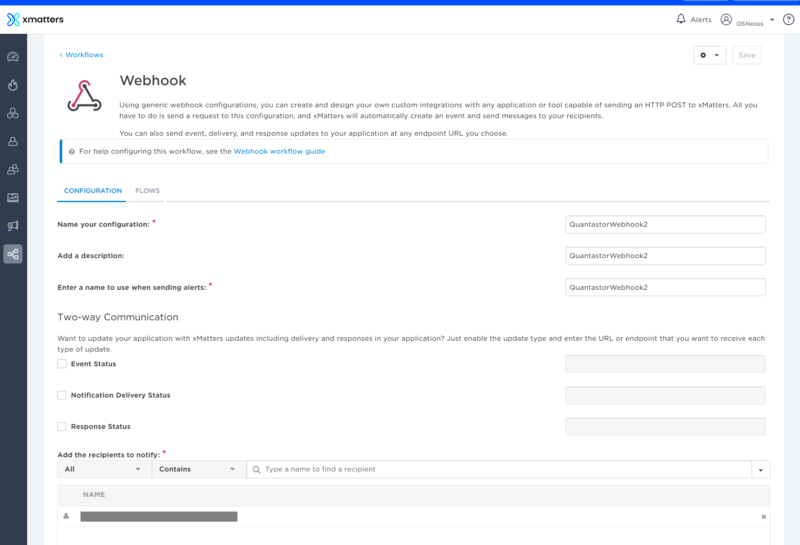Switch to the Flows tab

[147, 191]
